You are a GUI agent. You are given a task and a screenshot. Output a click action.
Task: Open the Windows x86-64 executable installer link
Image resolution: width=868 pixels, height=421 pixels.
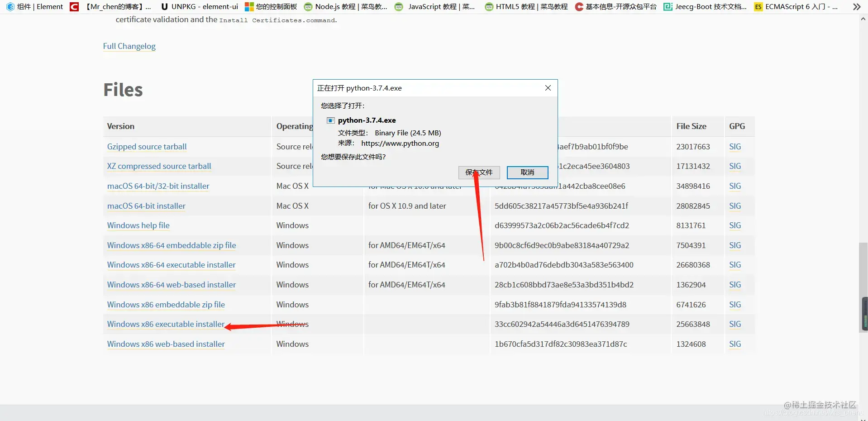[x=171, y=265]
